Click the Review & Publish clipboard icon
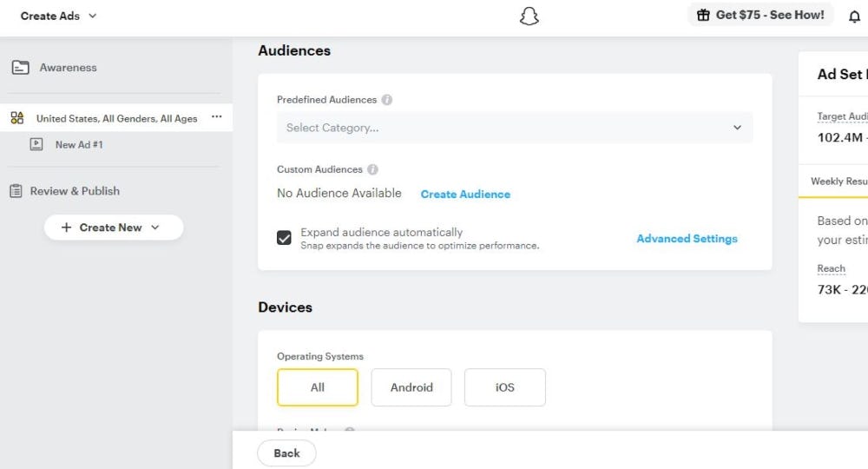Viewport: 868px width, 469px height. point(16,191)
